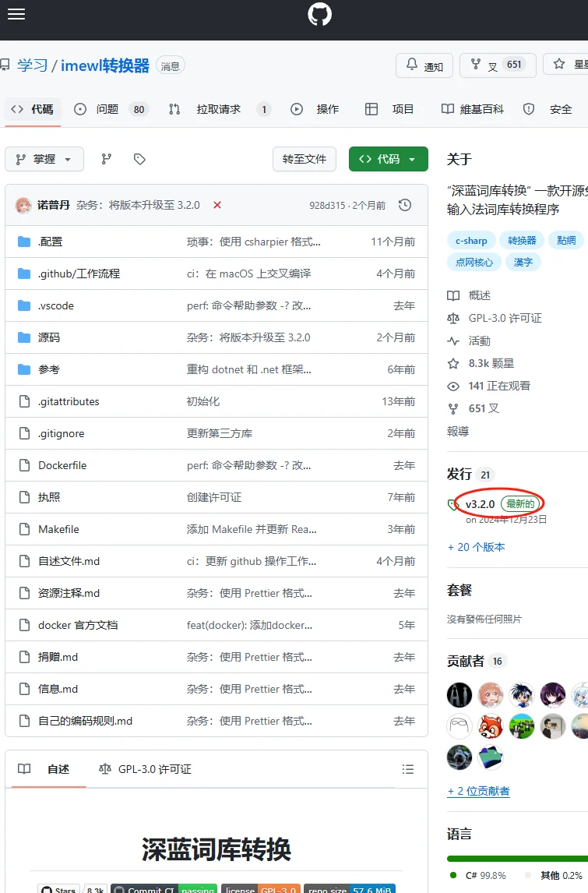Click the c-sharp topic tag
The width and height of the screenshot is (588, 893).
click(x=471, y=240)
